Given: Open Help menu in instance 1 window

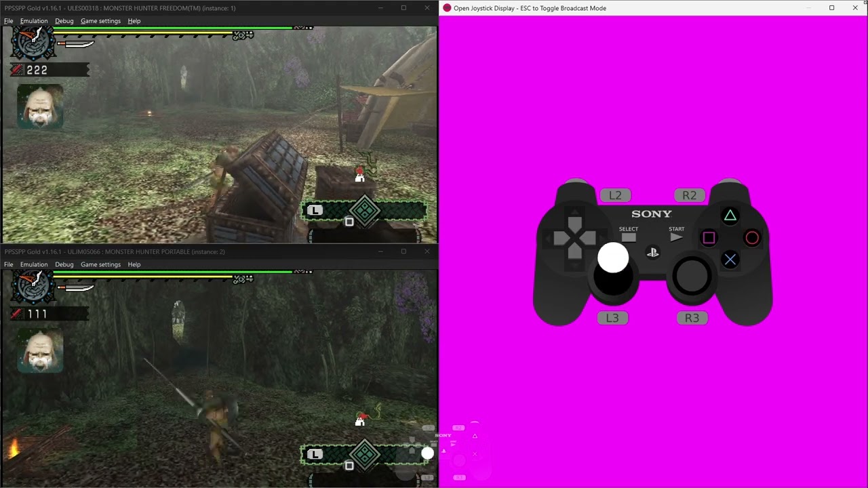Looking at the screenshot, I should [x=134, y=21].
